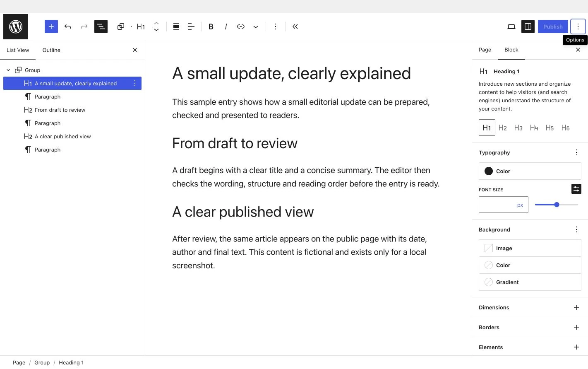Toggle bold formatting
Viewport: 588px width, 369px height.
211,27
